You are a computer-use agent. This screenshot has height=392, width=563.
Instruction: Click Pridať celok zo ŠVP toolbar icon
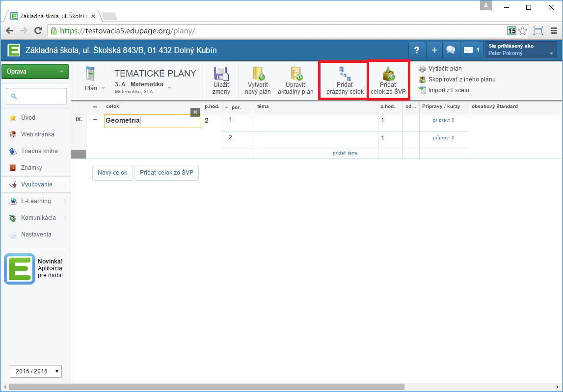pyautogui.click(x=388, y=74)
